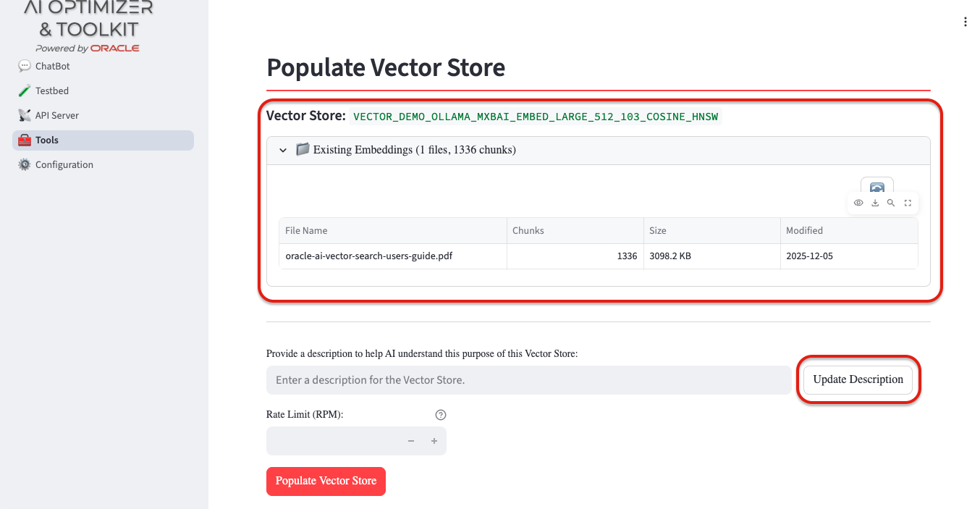
Task: Open Configuration using the gear icon
Action: click(x=24, y=164)
